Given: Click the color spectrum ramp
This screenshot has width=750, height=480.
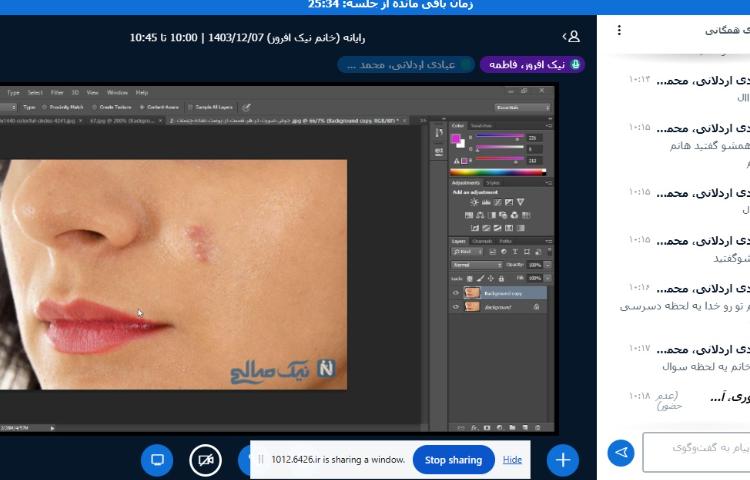Looking at the screenshot, I should click(497, 172).
